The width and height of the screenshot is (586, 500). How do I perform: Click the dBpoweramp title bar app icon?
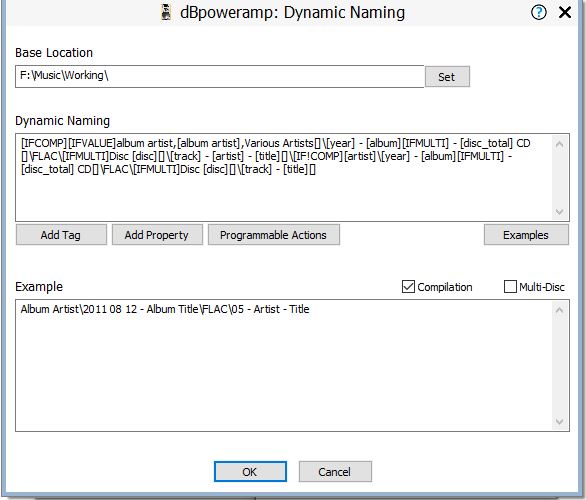166,12
